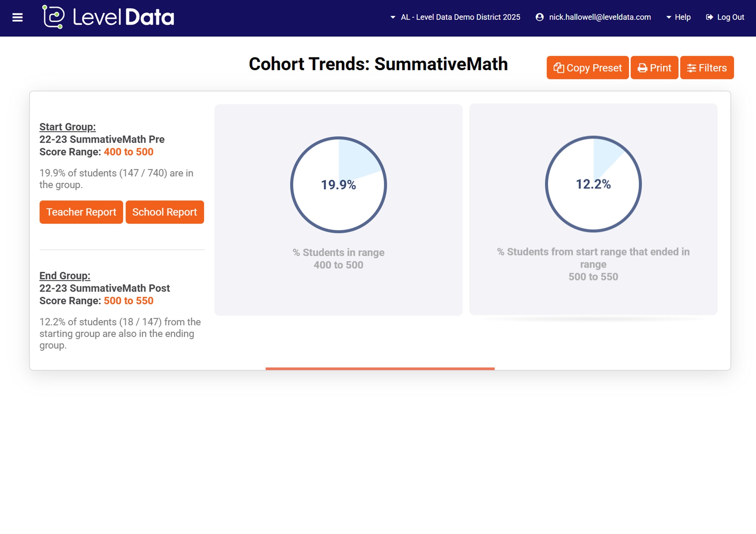This screenshot has width=756, height=534.
Task: Open the School Report
Action: click(x=164, y=212)
